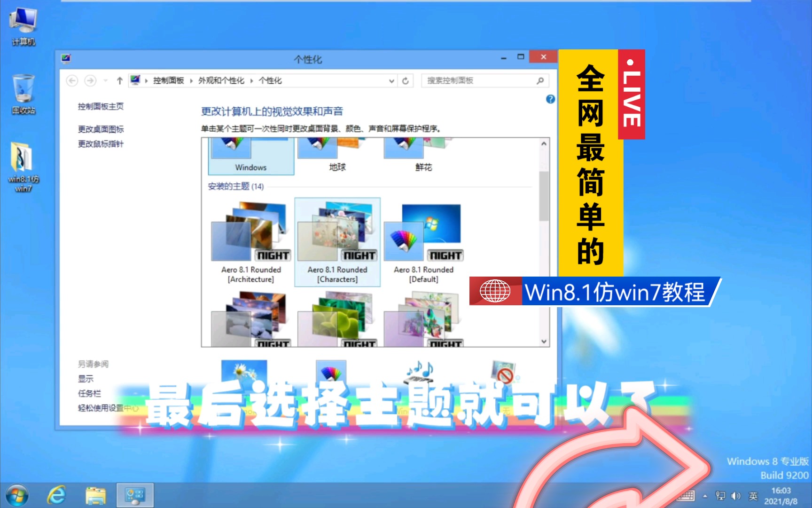Show hidden tray icons arrow
Viewport: 812px width, 508px height.
coord(705,496)
